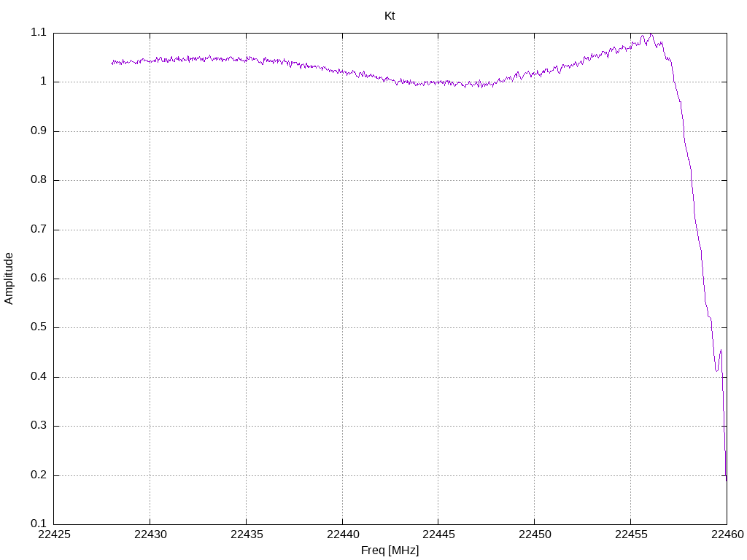Click the y-axis tick label '0.2'

(39, 475)
